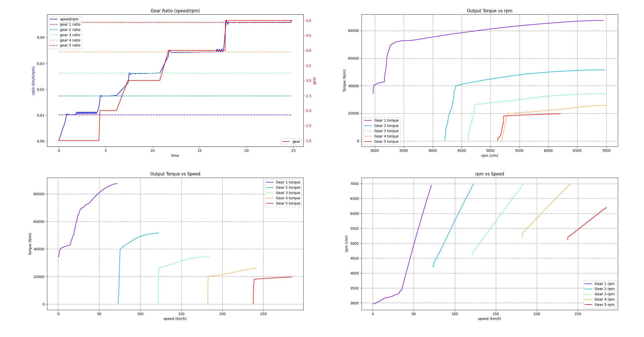Screen dimensions: 644x337
Task: Select 'Gear 3 torque' legend in Torque vs rpm plot
Action: (x=381, y=131)
